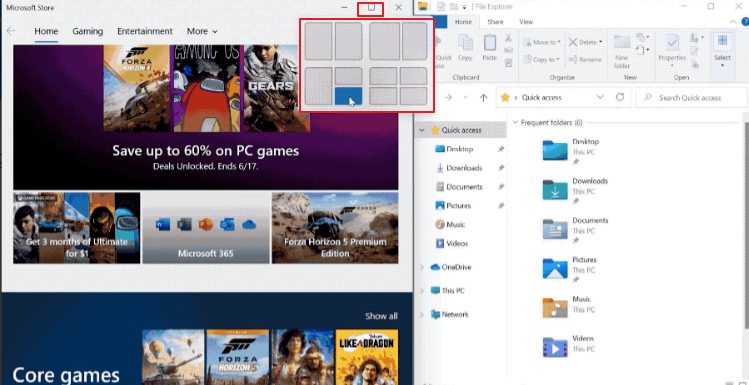Open the Forza Horizon 4 banner artwork
Viewport: 749px width, 385px height.
click(x=137, y=88)
